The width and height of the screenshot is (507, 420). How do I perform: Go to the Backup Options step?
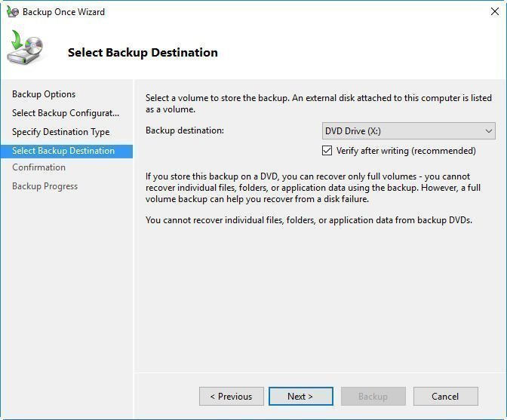[44, 94]
